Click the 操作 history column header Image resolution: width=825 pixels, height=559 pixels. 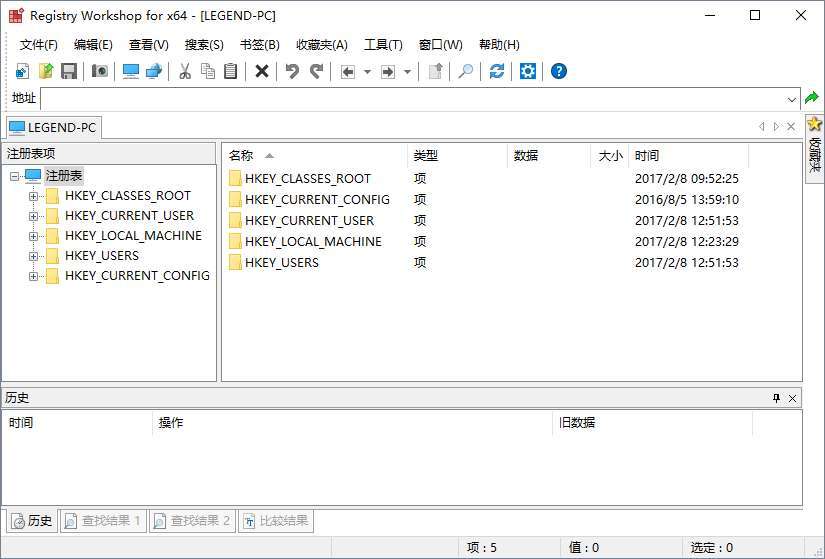pos(352,423)
